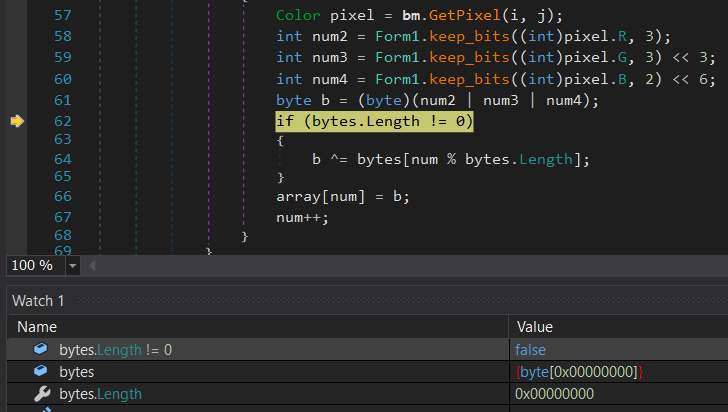
Task: Select the Watch 1 panel title
Action: click(x=38, y=301)
